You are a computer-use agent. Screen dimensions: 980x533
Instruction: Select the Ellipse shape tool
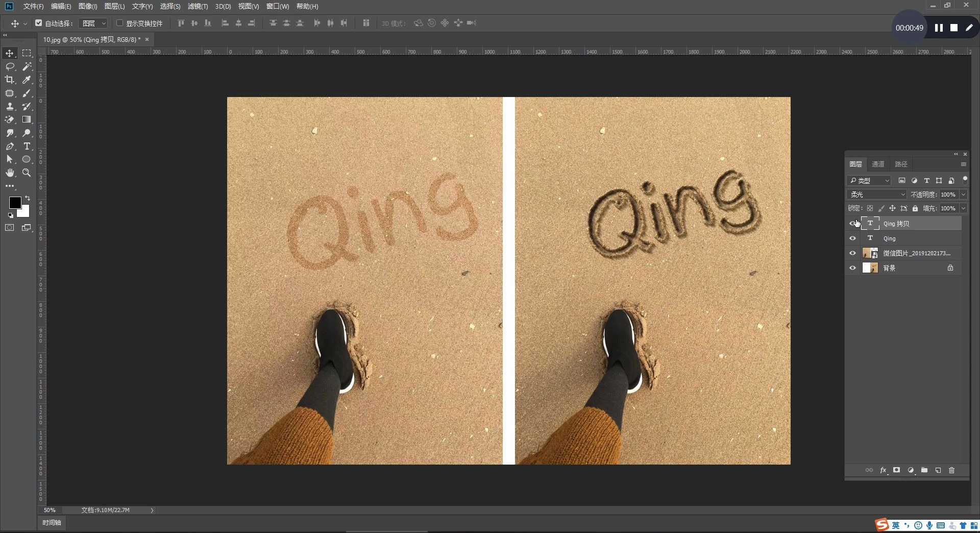tap(27, 159)
